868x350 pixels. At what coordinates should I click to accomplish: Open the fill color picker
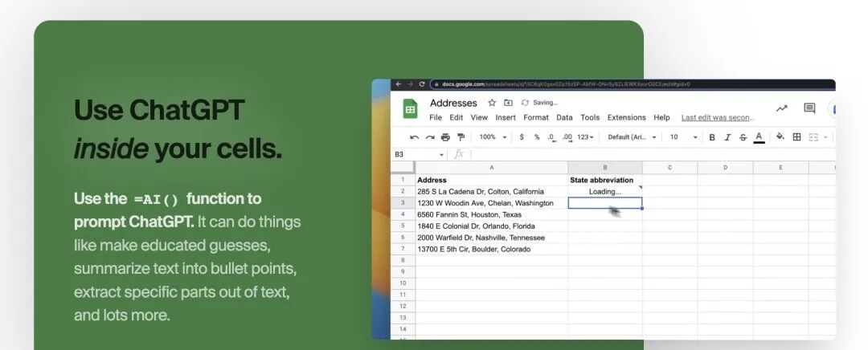tap(780, 137)
